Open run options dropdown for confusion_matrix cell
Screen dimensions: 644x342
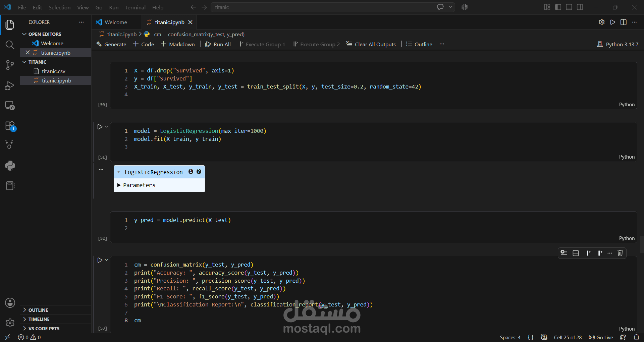pos(107,260)
